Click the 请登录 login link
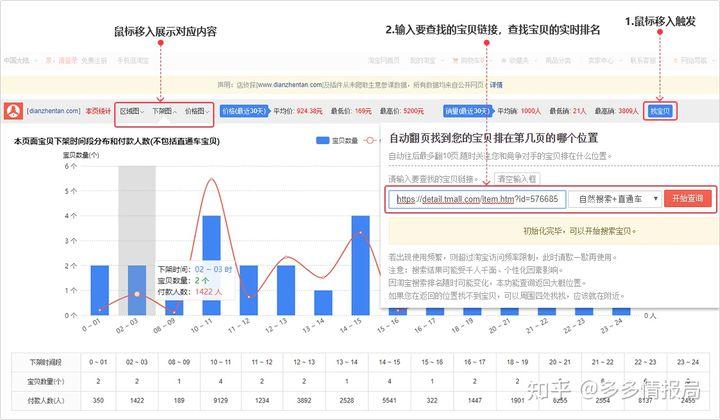Screen dimensions: 720x420 point(68,60)
